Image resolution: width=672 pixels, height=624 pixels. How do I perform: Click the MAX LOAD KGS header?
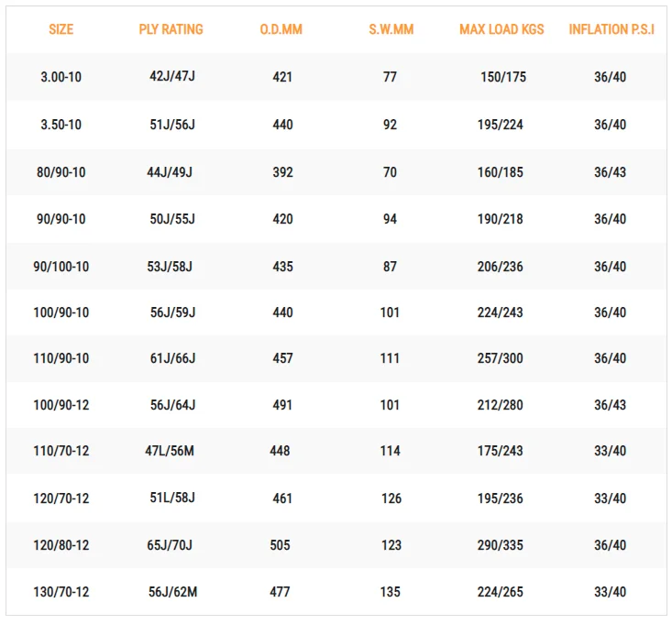point(501,29)
